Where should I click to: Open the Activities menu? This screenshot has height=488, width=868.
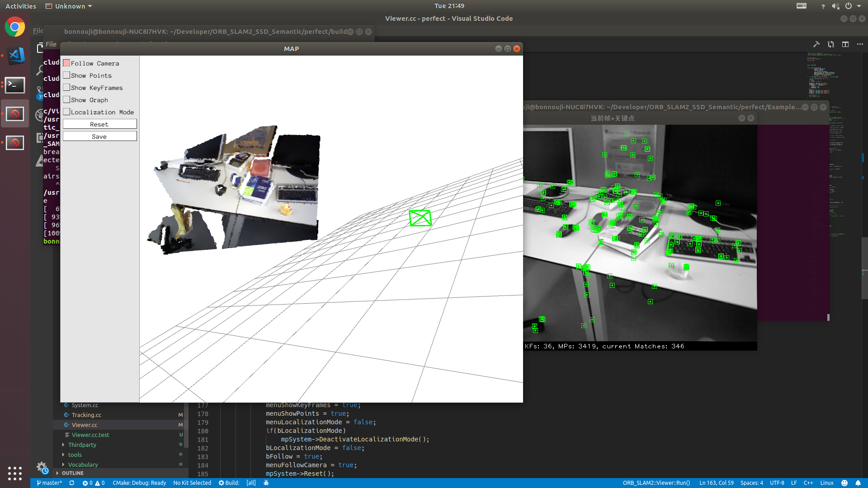pos(21,6)
